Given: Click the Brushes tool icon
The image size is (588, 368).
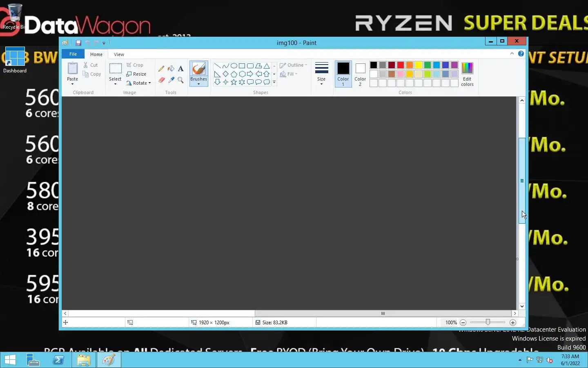Looking at the screenshot, I should point(198,68).
